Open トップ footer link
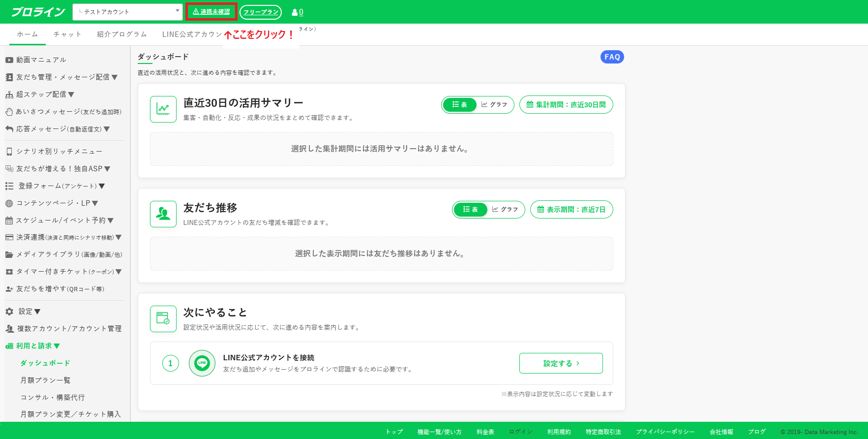 coord(394,432)
